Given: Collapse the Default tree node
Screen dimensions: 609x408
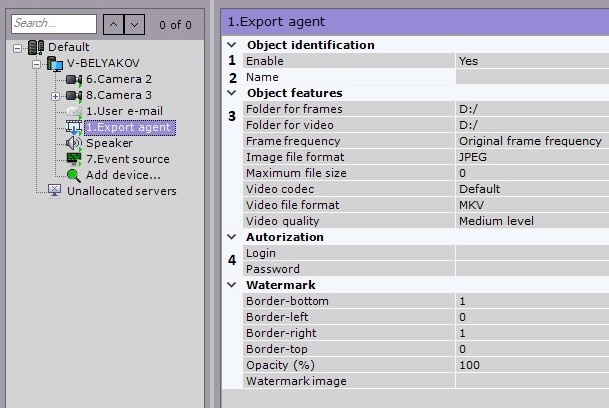Looking at the screenshot, I should tap(17, 47).
